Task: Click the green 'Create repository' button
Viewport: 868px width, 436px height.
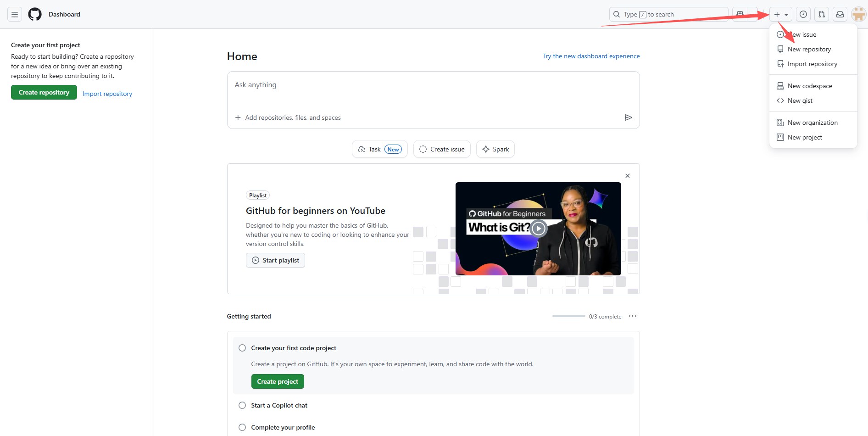Action: pyautogui.click(x=44, y=92)
